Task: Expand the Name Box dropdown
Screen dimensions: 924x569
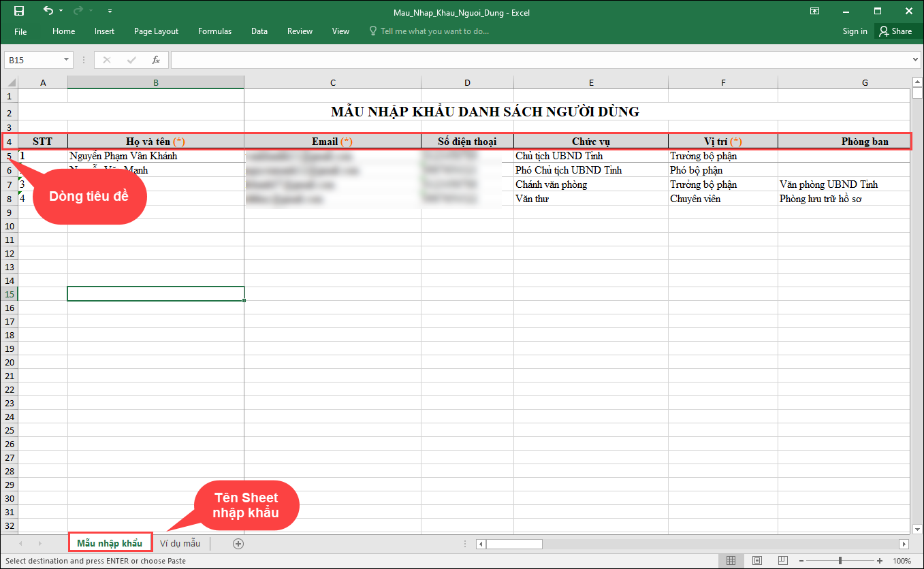Action: [x=66, y=60]
